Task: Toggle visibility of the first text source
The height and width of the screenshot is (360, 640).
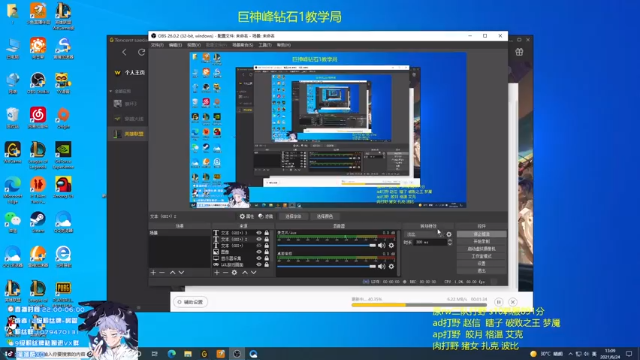Action: pyautogui.click(x=259, y=233)
